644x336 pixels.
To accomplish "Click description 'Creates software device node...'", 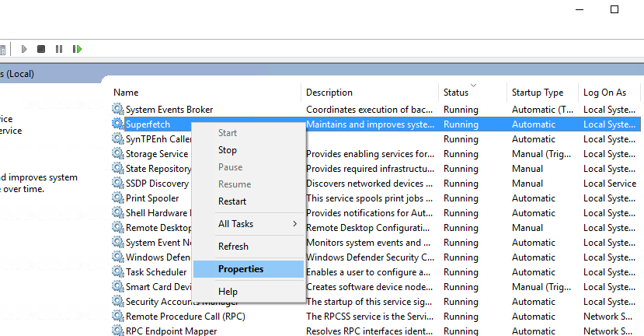I will tap(369, 287).
